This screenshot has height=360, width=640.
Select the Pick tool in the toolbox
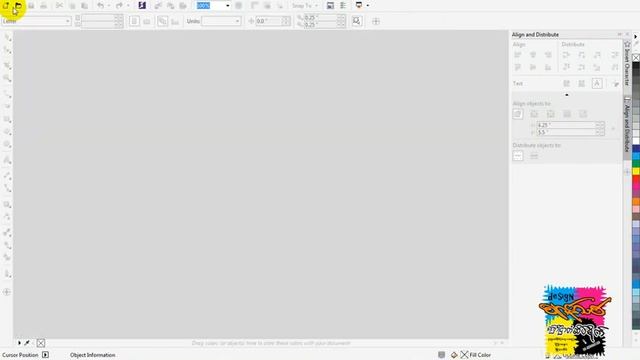[7, 37]
